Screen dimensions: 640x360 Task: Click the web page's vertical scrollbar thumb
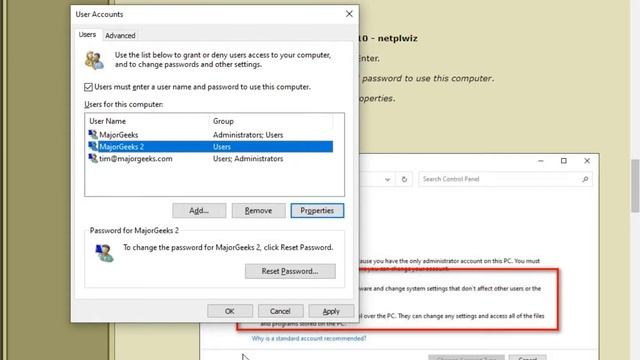[635, 186]
